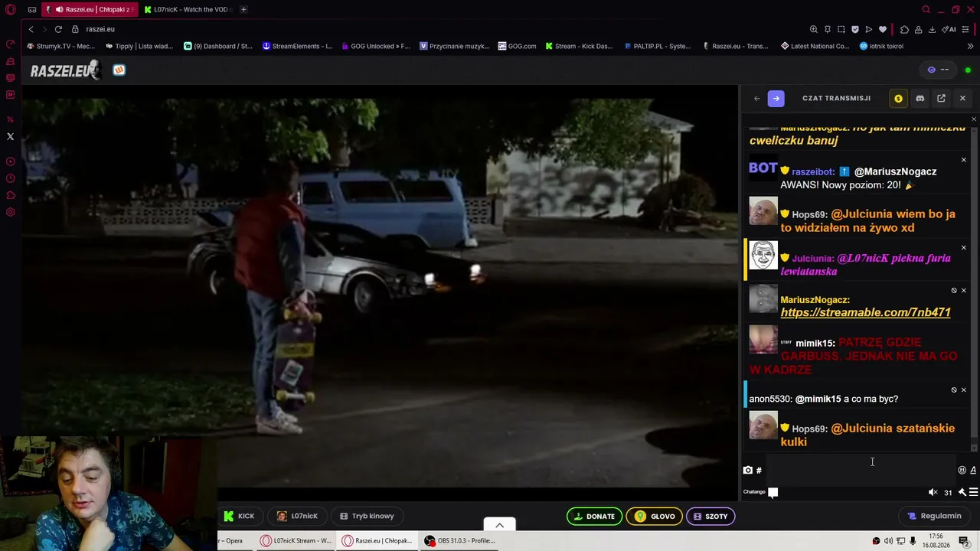
Task: Open the extensions cube icon
Action: (x=904, y=29)
